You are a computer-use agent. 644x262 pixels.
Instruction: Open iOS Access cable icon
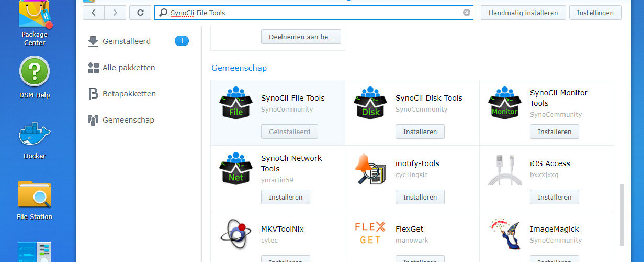tap(505, 169)
